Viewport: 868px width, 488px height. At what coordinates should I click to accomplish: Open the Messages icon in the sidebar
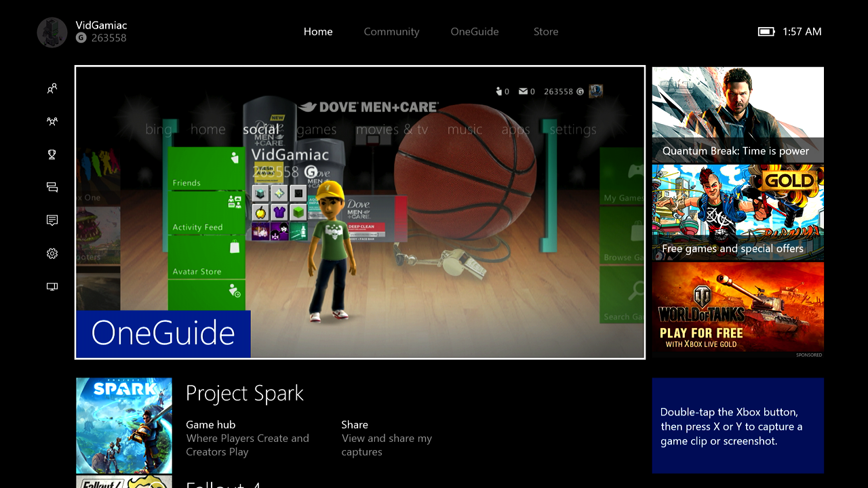[52, 188]
